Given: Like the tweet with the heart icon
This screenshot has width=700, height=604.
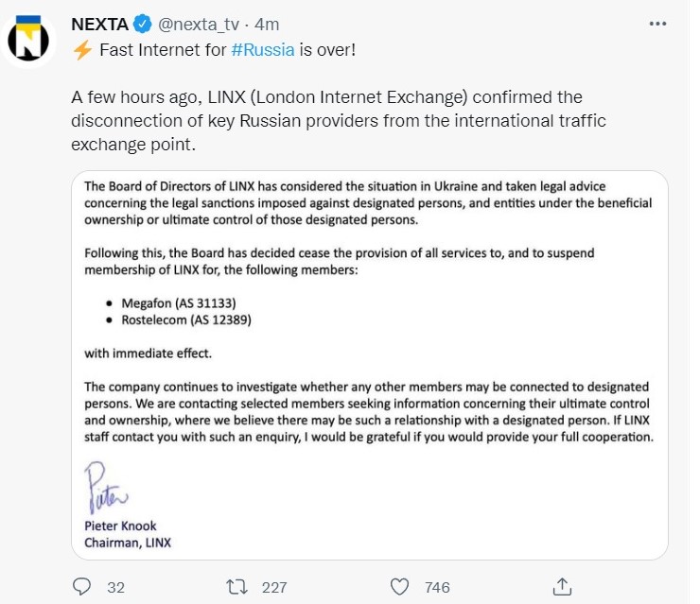Looking at the screenshot, I should coord(400,586).
